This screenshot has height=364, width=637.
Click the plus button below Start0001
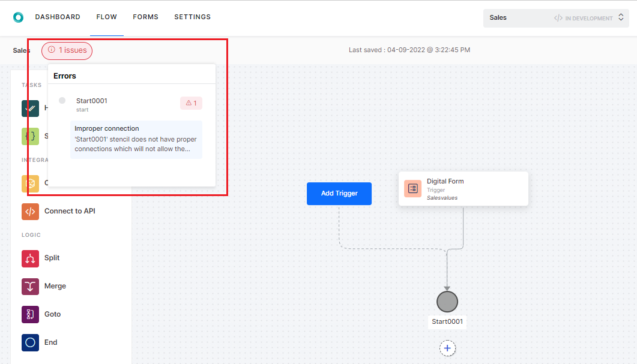coord(447,348)
